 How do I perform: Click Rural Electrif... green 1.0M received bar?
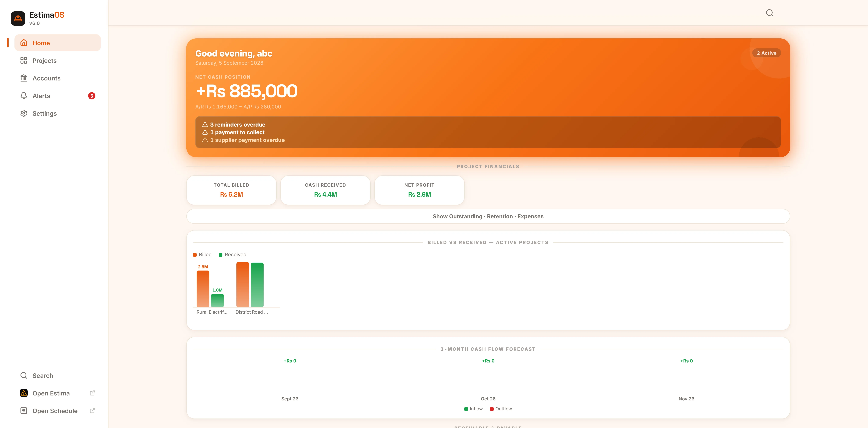pyautogui.click(x=217, y=300)
